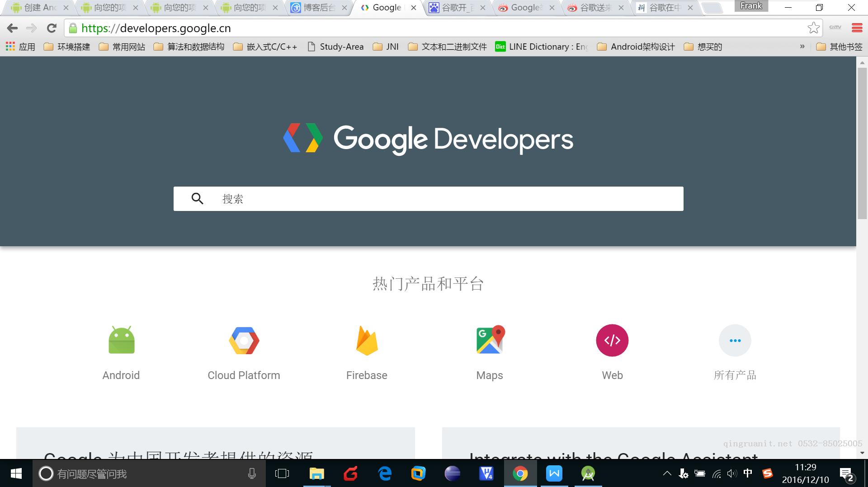Open the Google Maps pin icon
The height and width of the screenshot is (487, 868).
click(490, 340)
